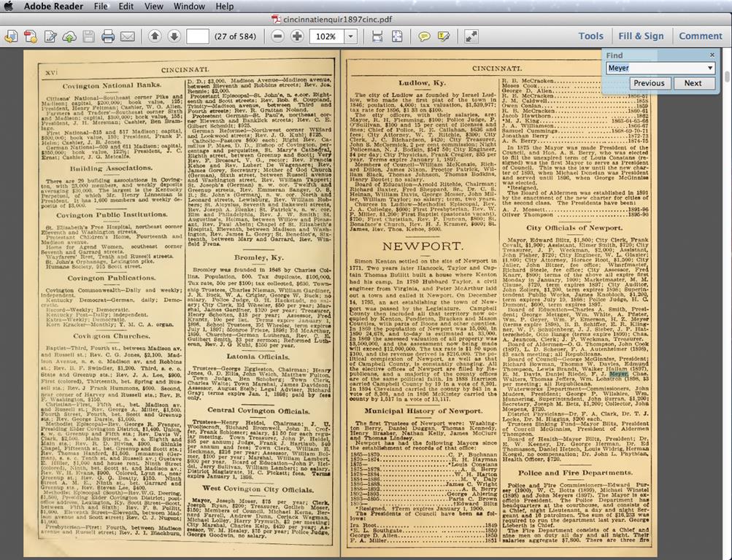Viewport: 732px width, 560px height.
Task: Open the Tools pane
Action: click(591, 36)
